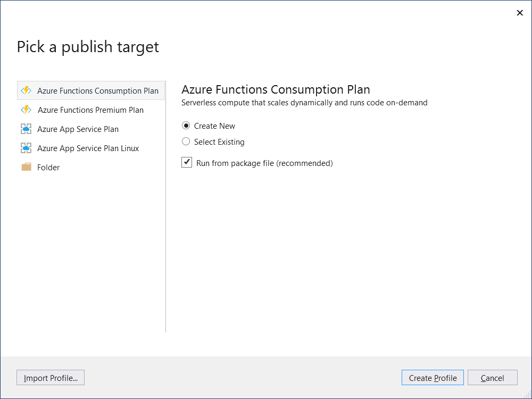The width and height of the screenshot is (532, 399).
Task: Click the App Service Plan Linux cloud icon
Action: [26, 148]
